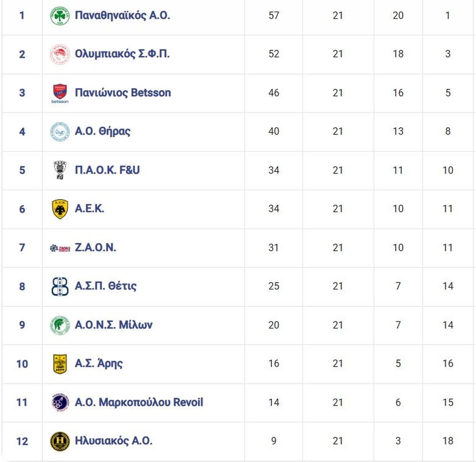This screenshot has width=476, height=462.
Task: Click the Α.Ε.Κ. yellow eagle crest
Action: point(60,209)
